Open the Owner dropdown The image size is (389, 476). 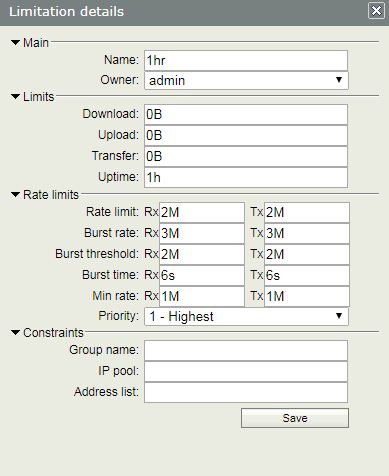[246, 80]
